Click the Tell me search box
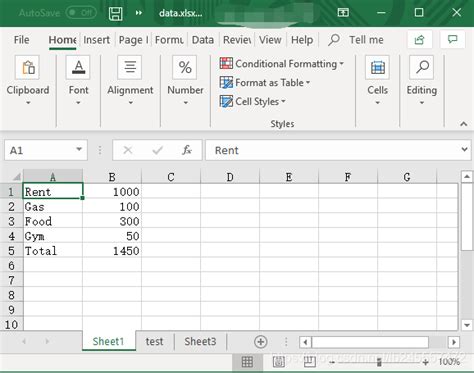Screen dimensions: 474x373 [356, 40]
